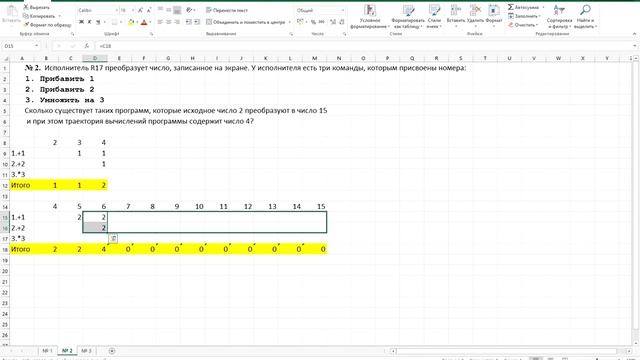This screenshot has width=640, height=360.
Task: Select the yellow Итого cell in row 18
Action: click(22, 249)
